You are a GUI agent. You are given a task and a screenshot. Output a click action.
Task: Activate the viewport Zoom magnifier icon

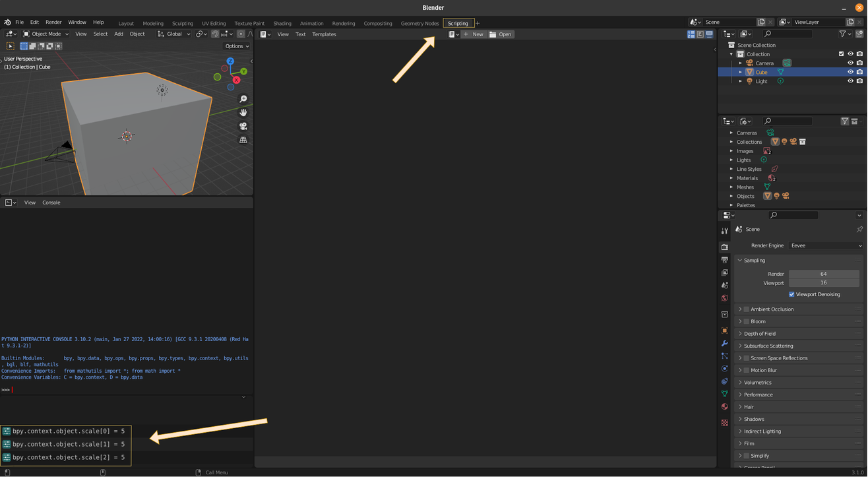(243, 98)
